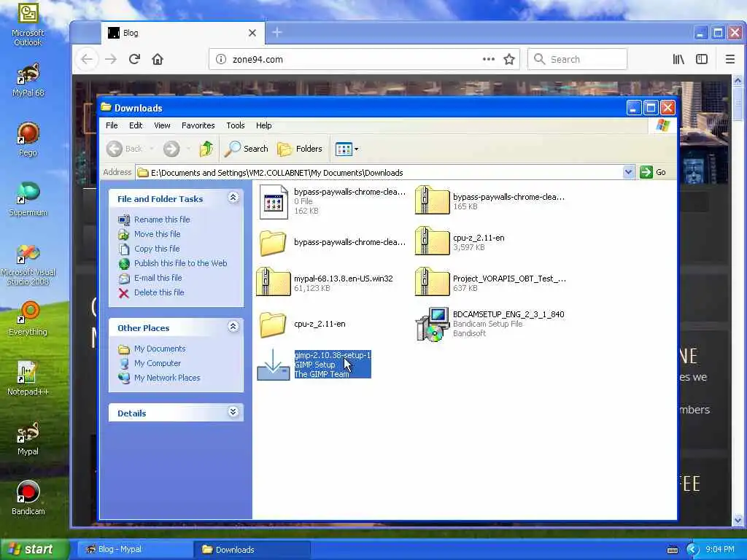Image resolution: width=747 pixels, height=560 pixels.
Task: Expand the Address bar dropdown arrow
Action: point(628,172)
